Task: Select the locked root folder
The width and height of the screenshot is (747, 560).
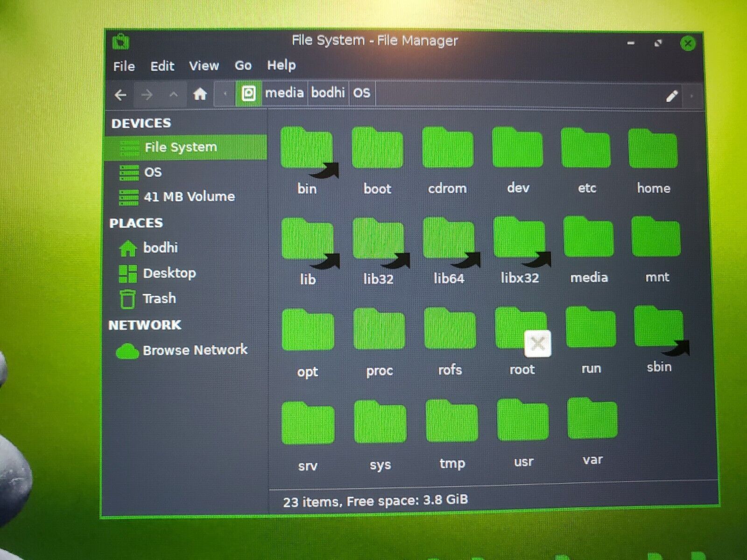Action: click(x=521, y=329)
